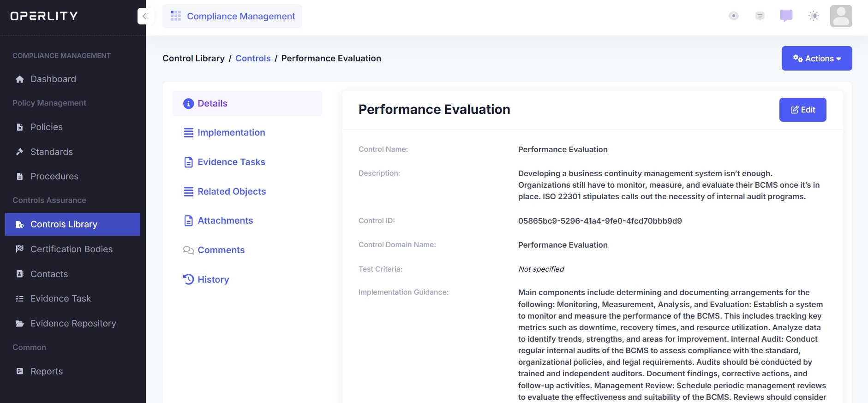The image size is (868, 403).
Task: Select the Control ID value text
Action: 599,221
